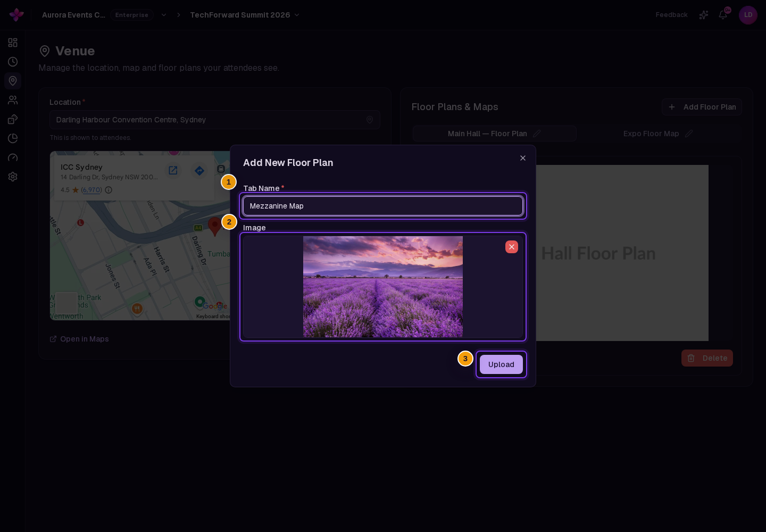This screenshot has height=532, width=766.
Task: Click the orange restaurant marker on map
Action: (137, 309)
